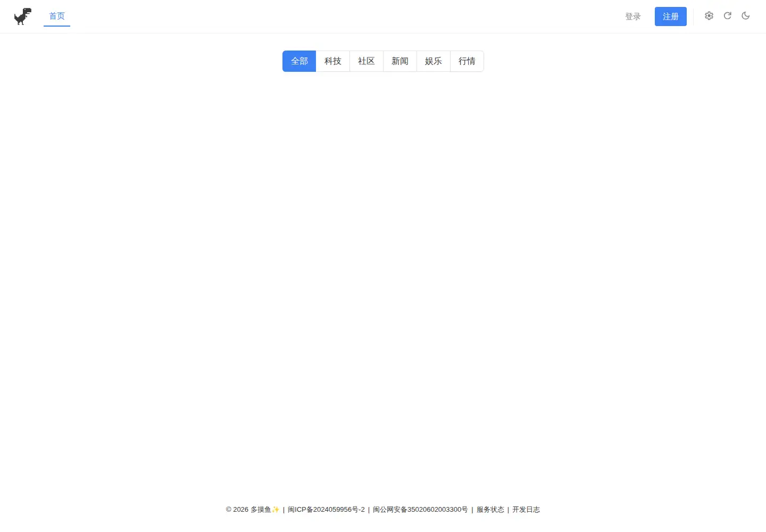Click the dinosaur logo icon
Viewport: 766px width, 532px height.
tap(23, 16)
